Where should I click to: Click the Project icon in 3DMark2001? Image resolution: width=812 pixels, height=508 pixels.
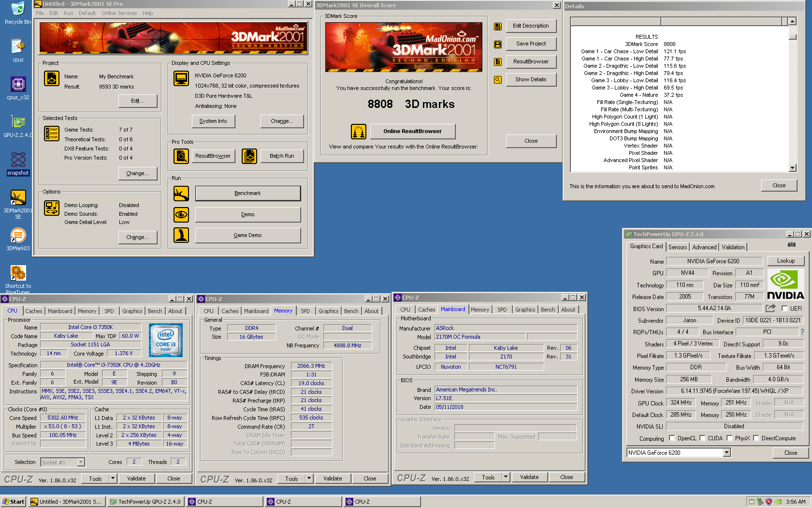point(52,78)
